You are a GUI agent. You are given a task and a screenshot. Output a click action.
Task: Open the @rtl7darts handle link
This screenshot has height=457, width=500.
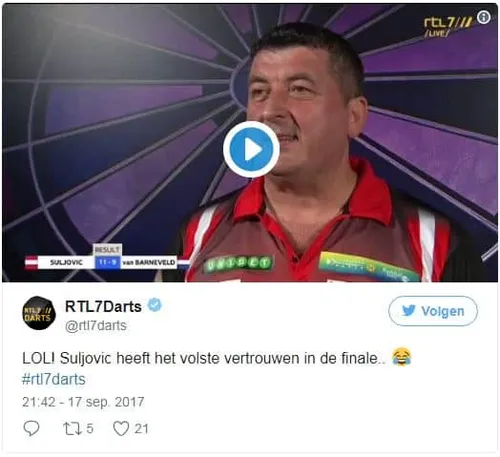tap(96, 325)
